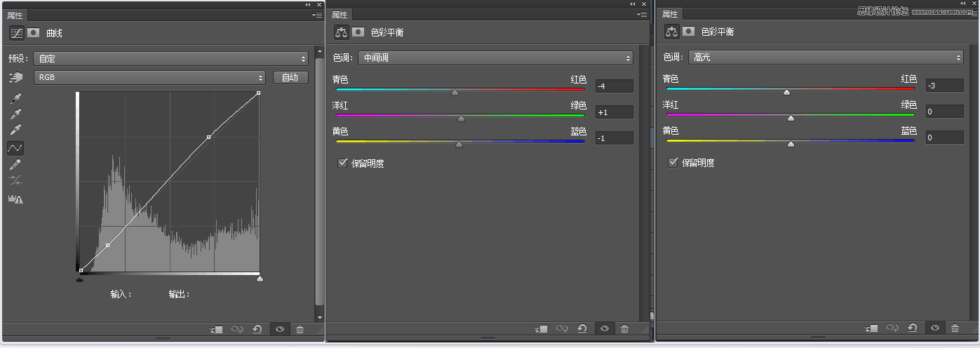This screenshot has height=348, width=980.
Task: Select the mask icon in Midtones Color Balance panel
Action: point(358,32)
